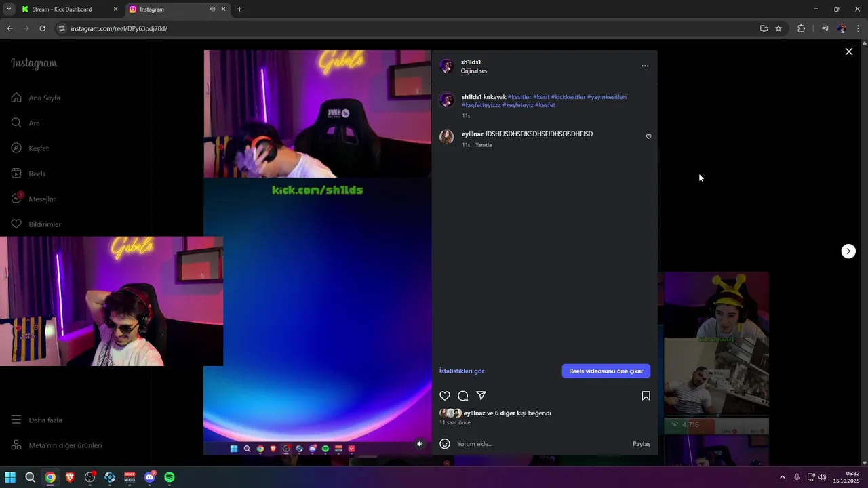Install app icon in address bar
Viewport: 868px width, 488px height.
pos(764,28)
